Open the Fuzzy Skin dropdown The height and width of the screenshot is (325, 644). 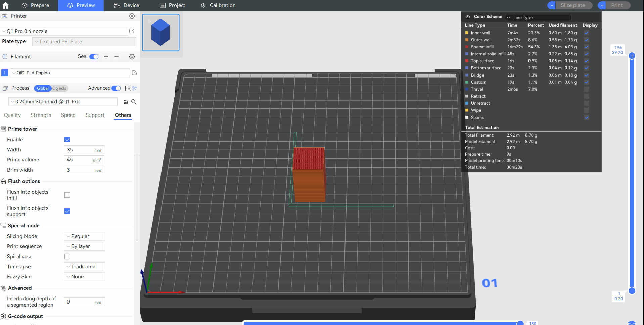tap(84, 277)
